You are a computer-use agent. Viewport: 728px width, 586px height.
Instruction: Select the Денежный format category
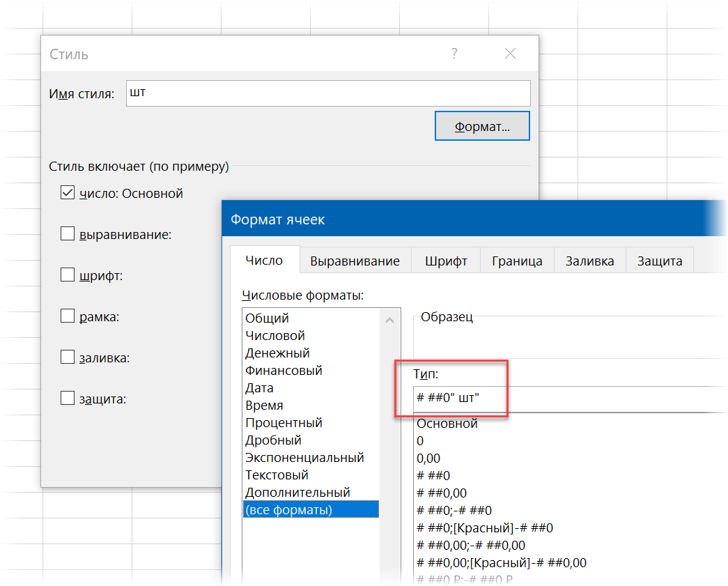point(311,353)
